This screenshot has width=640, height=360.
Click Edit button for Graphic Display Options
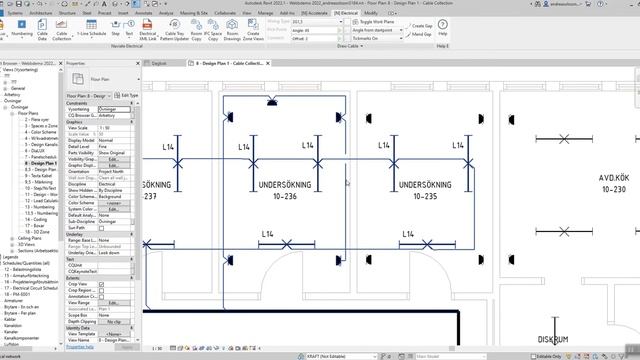click(114, 165)
